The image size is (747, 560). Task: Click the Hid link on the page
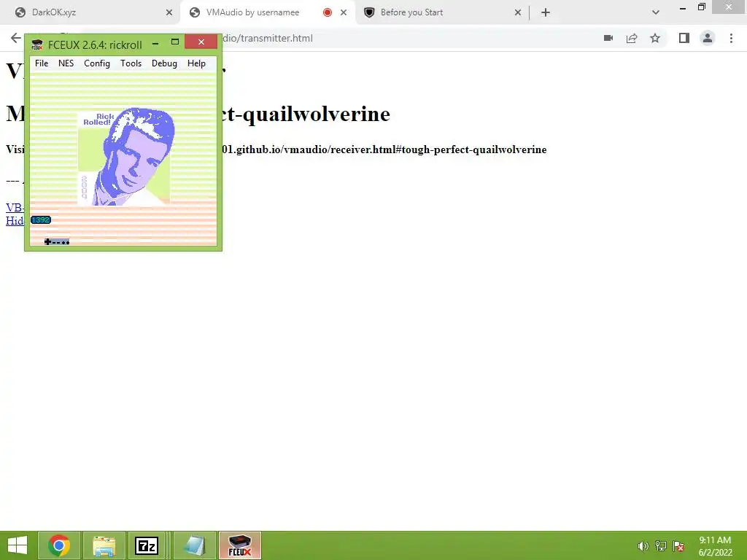coord(15,220)
